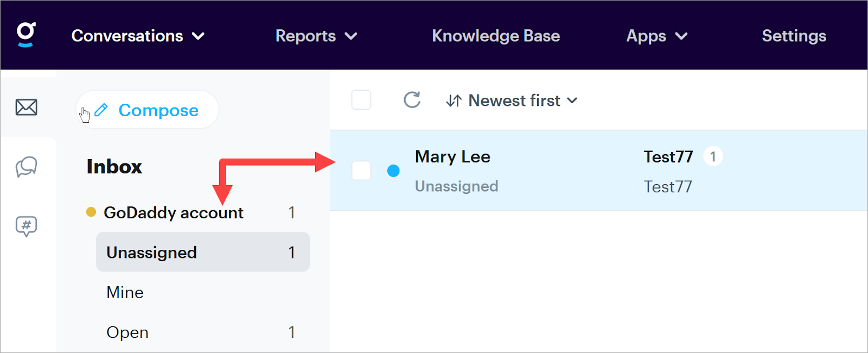Open the live chat sidebar icon
The height and width of the screenshot is (353, 868).
[x=26, y=167]
